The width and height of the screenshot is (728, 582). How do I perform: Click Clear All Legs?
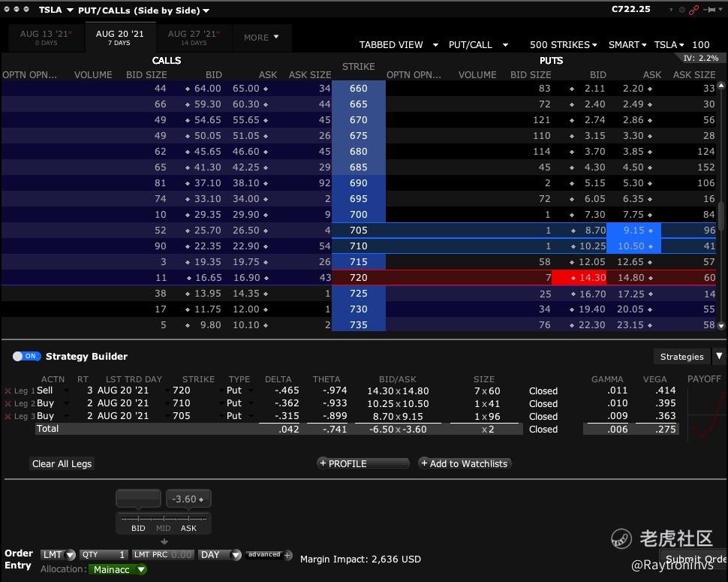[x=62, y=463]
